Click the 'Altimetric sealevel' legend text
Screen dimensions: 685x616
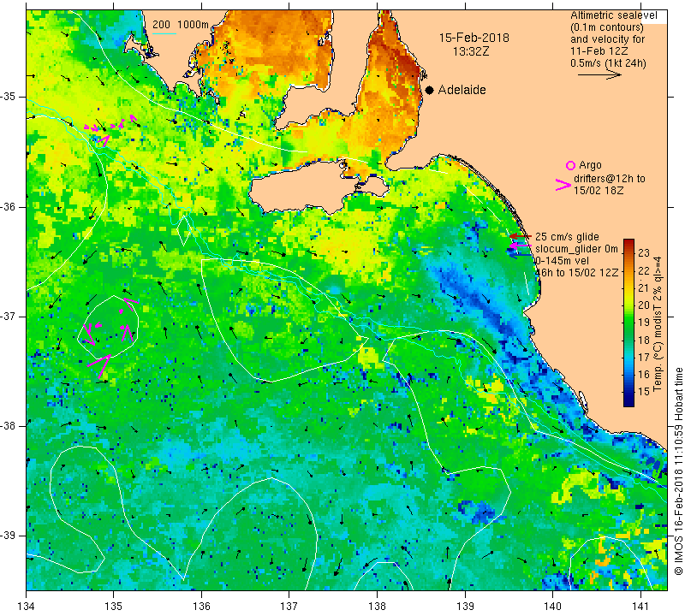[x=614, y=15]
